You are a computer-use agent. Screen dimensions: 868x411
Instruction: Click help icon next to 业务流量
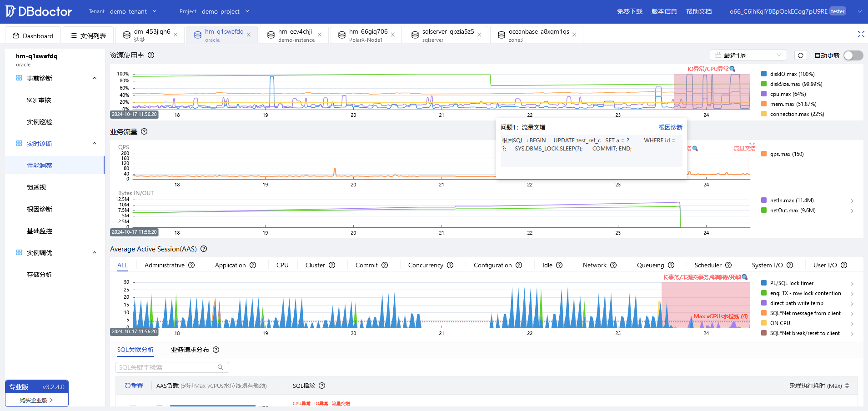coord(144,131)
